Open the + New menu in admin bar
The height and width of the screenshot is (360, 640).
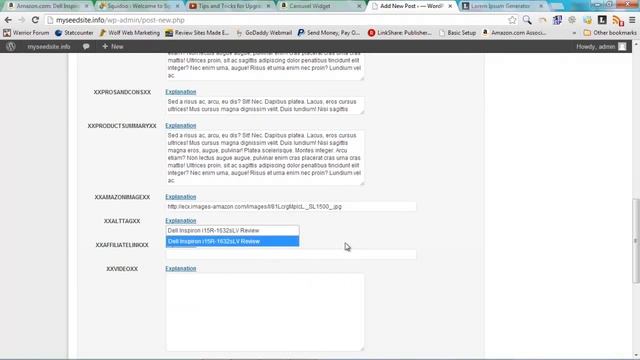113,47
